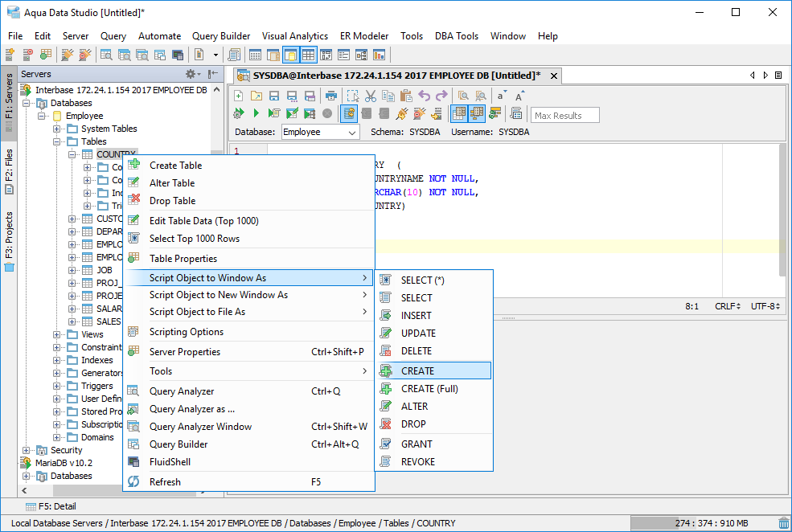The image size is (792, 532).
Task: Click the green Execute play icon
Action: 256,113
